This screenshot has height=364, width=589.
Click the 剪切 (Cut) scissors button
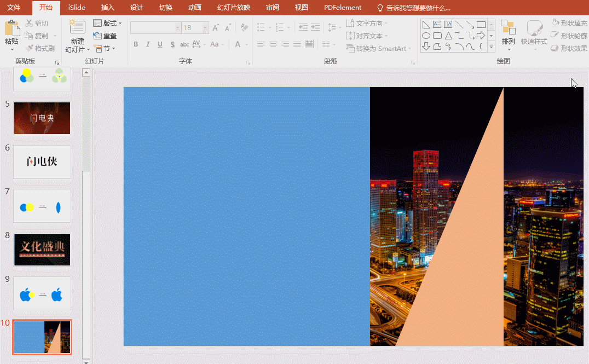37,24
